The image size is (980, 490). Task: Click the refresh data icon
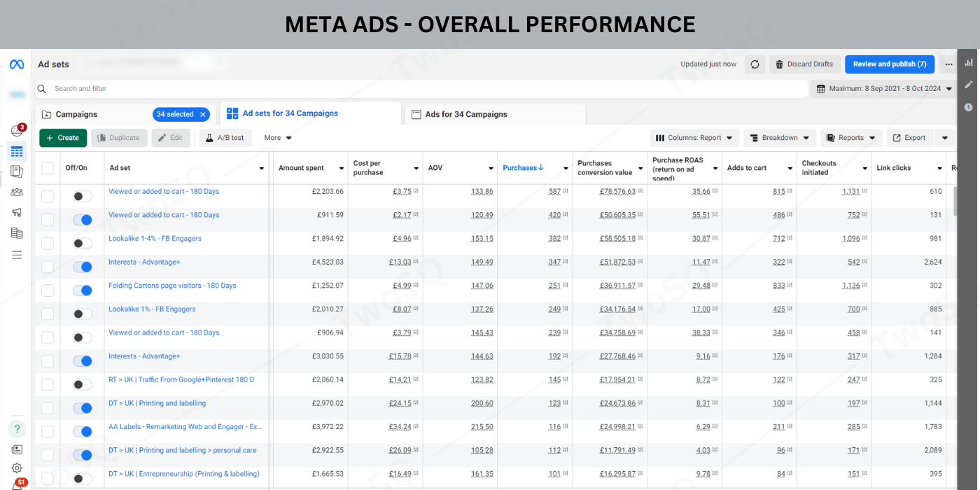pos(755,64)
